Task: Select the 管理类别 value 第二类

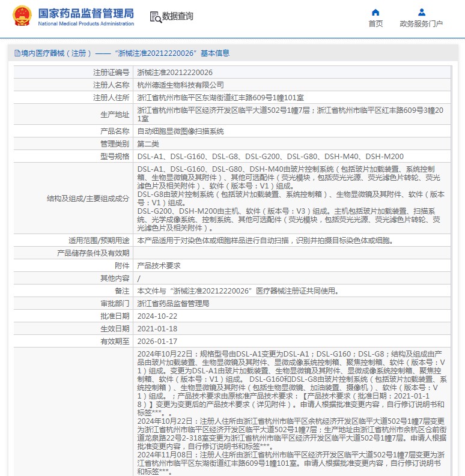Action: (148, 144)
